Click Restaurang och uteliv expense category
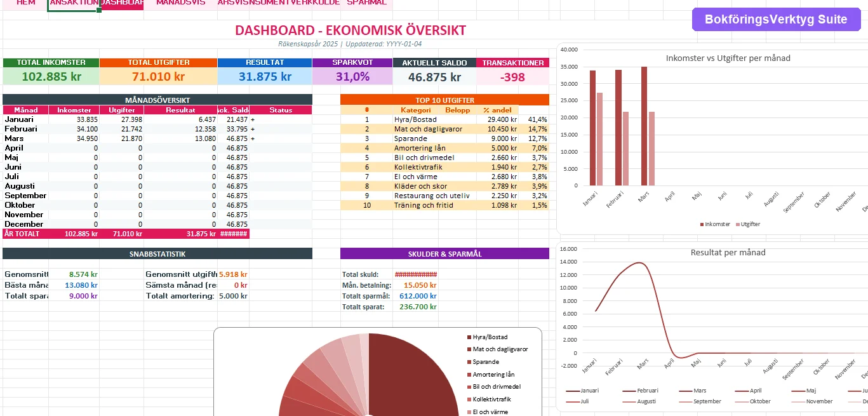Viewport: 868px width, 416px height. (x=431, y=195)
